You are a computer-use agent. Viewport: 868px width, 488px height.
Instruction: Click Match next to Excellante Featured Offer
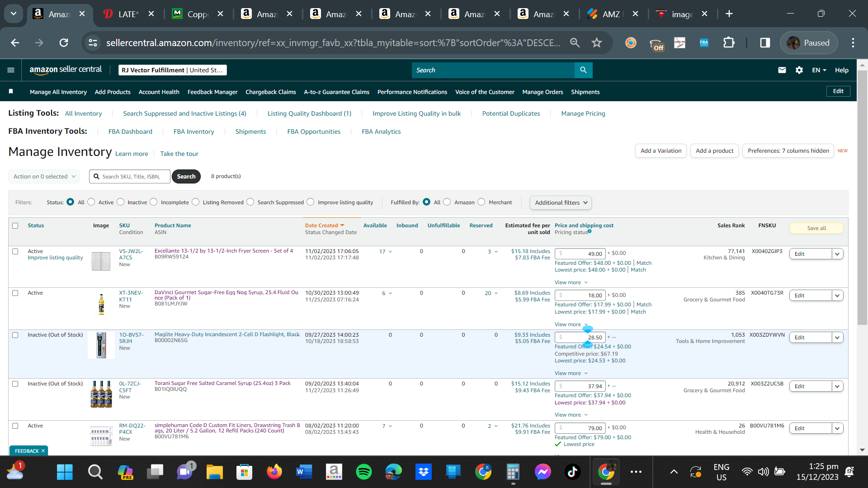644,263
